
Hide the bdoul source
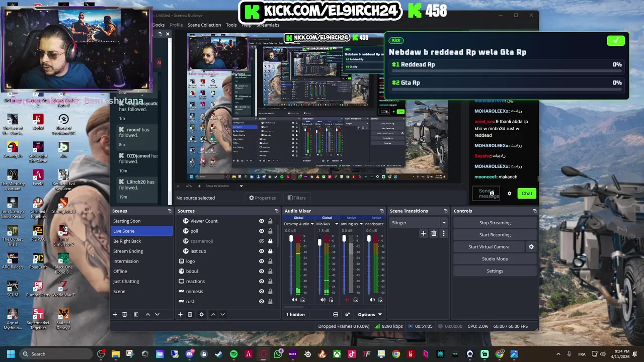point(261,271)
